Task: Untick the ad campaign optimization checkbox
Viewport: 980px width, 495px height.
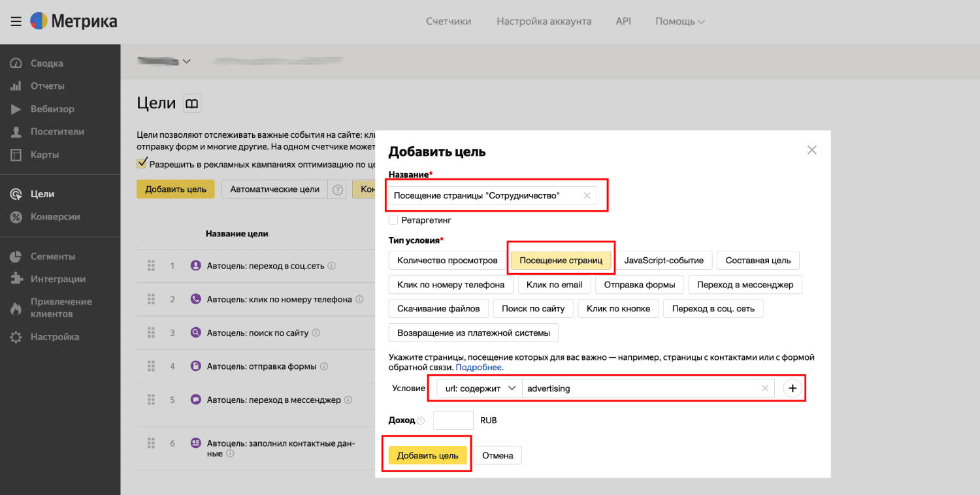Action: [x=142, y=163]
